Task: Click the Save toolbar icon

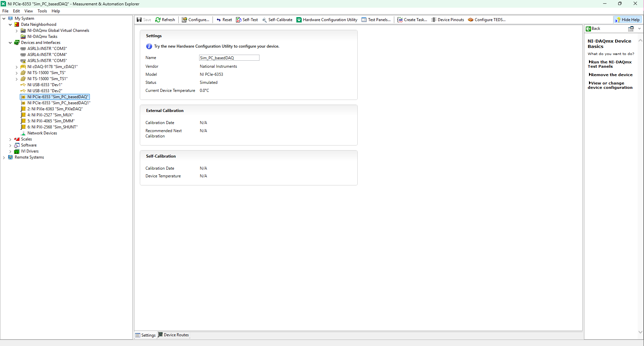Action: (x=139, y=20)
